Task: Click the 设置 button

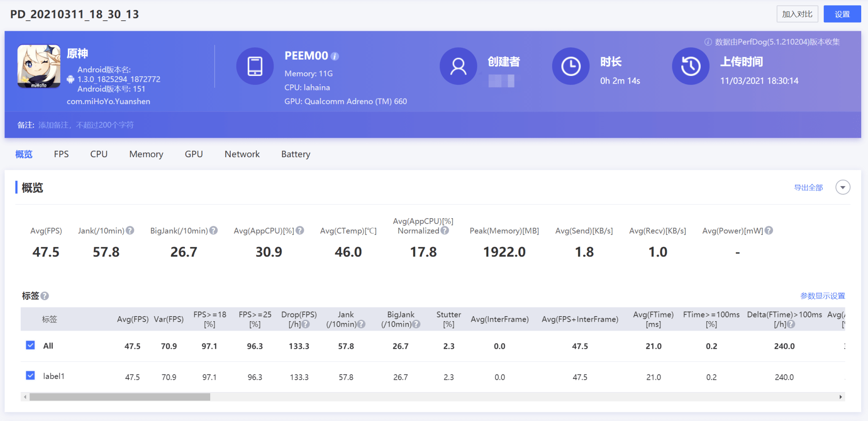Action: point(842,14)
